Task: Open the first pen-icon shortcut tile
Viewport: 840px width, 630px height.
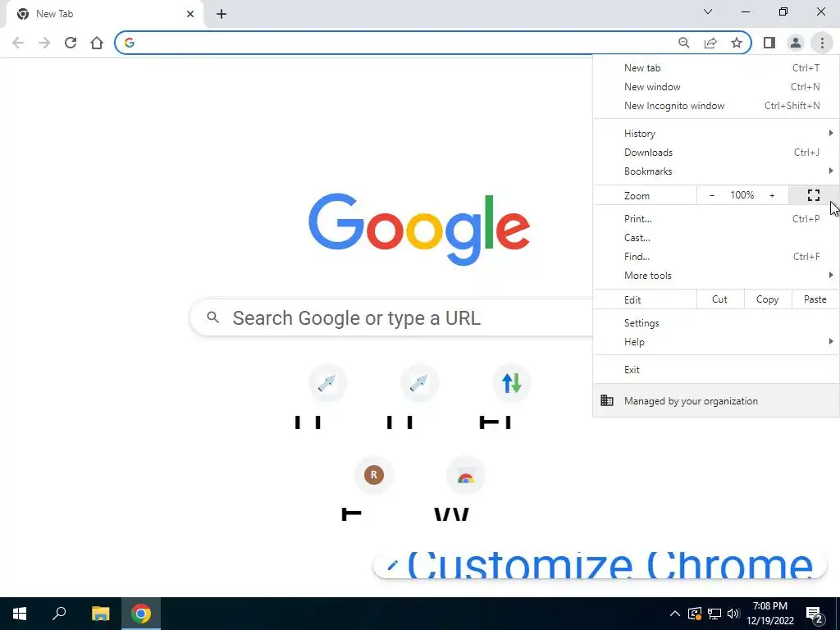Action: (327, 383)
